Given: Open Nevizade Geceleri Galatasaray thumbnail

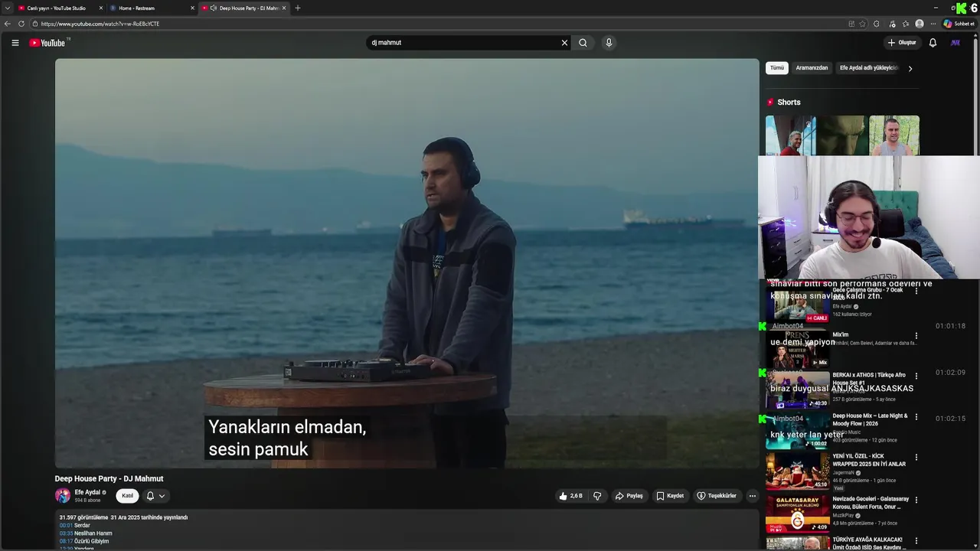Looking at the screenshot, I should (798, 514).
